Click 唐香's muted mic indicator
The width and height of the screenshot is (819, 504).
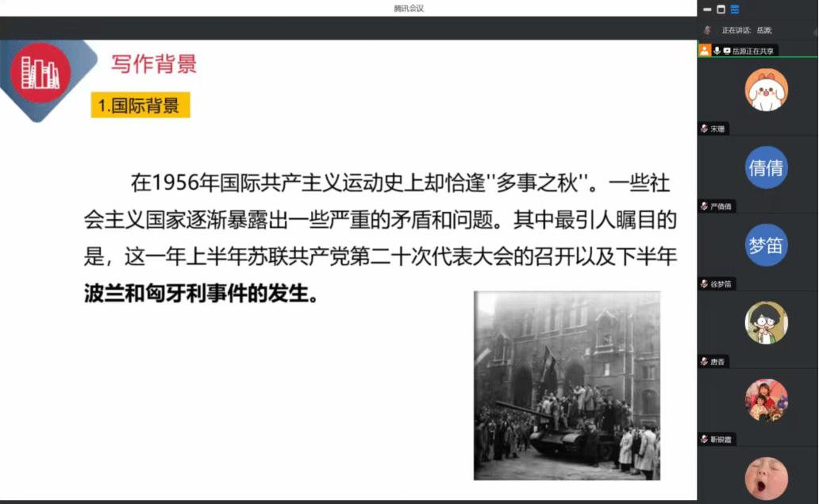coord(704,362)
